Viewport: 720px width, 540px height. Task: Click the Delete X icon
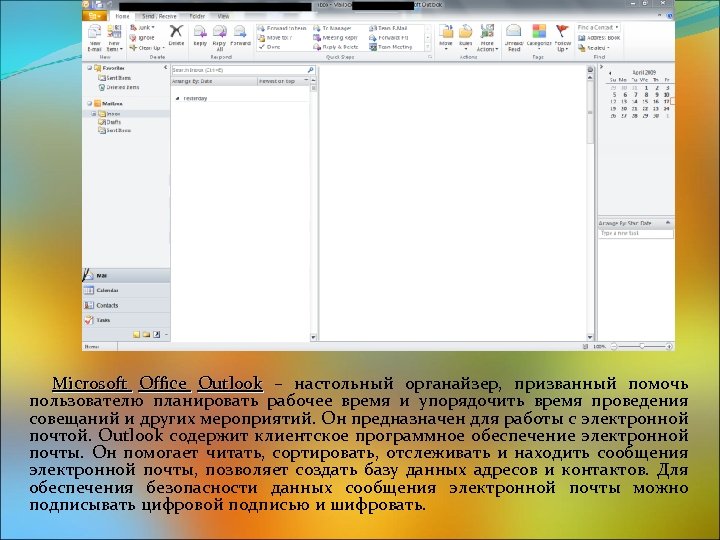176,31
